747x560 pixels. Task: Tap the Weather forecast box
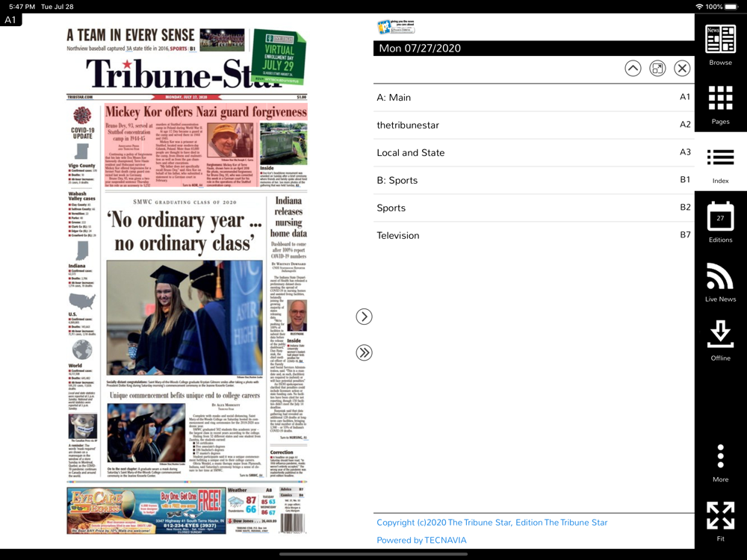click(x=252, y=502)
